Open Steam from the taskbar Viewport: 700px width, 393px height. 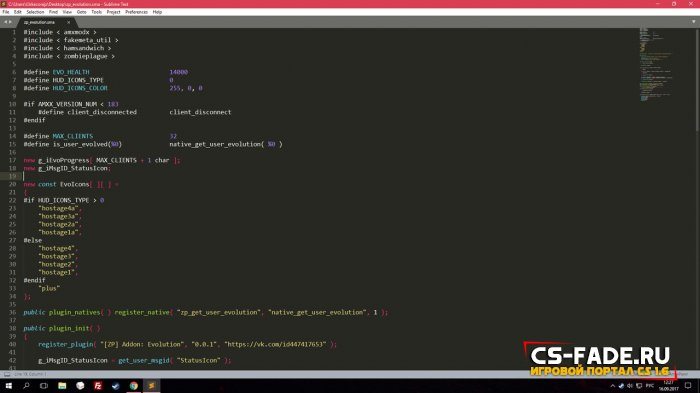[x=116, y=386]
